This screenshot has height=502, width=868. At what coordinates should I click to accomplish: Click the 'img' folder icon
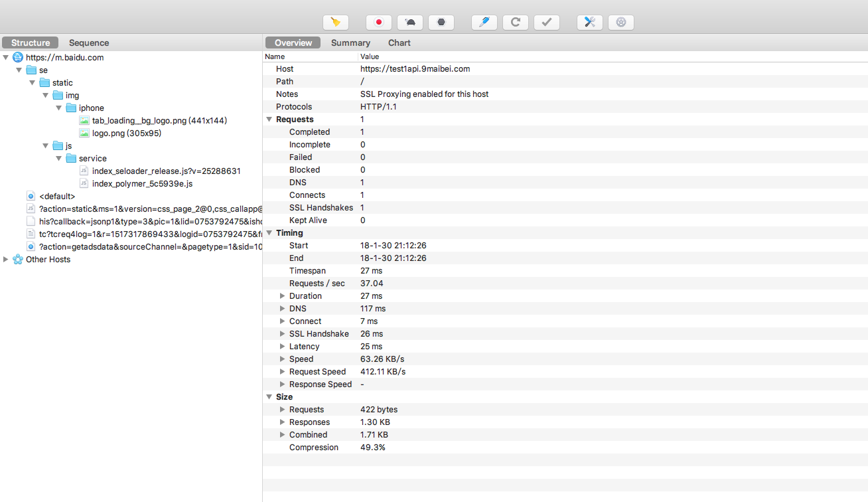coord(58,95)
